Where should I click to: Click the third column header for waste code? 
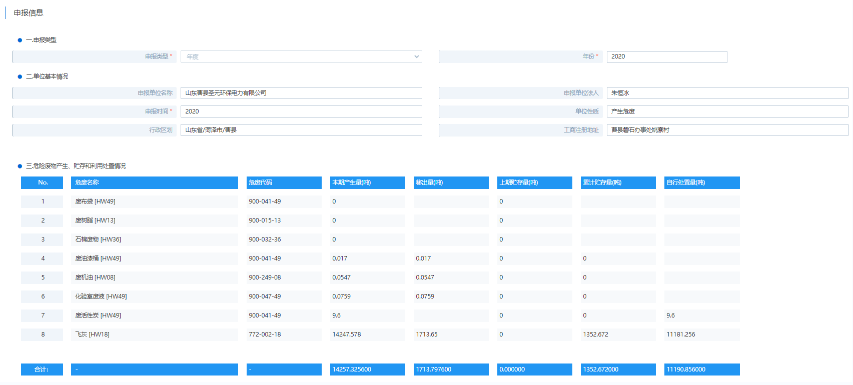(x=283, y=183)
